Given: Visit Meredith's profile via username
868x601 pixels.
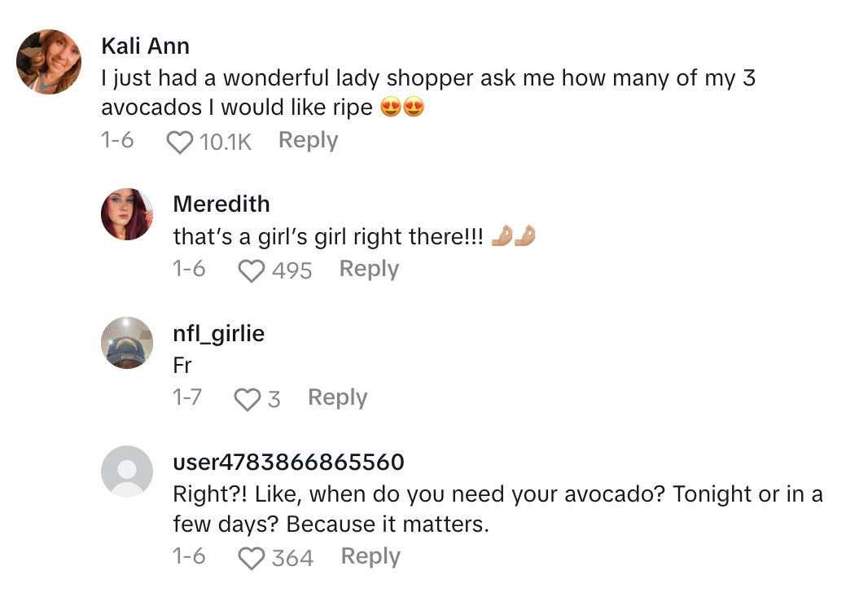Looking at the screenshot, I should pos(221,204).
